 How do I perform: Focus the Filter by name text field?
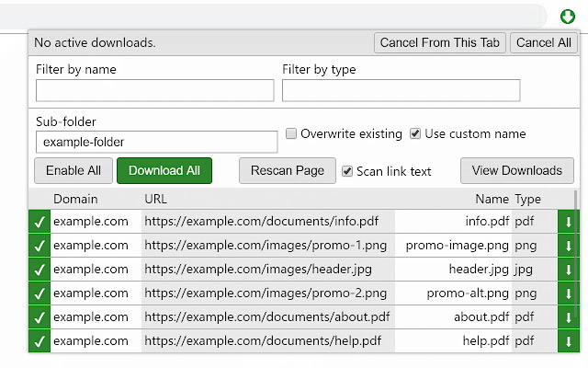[x=155, y=90]
